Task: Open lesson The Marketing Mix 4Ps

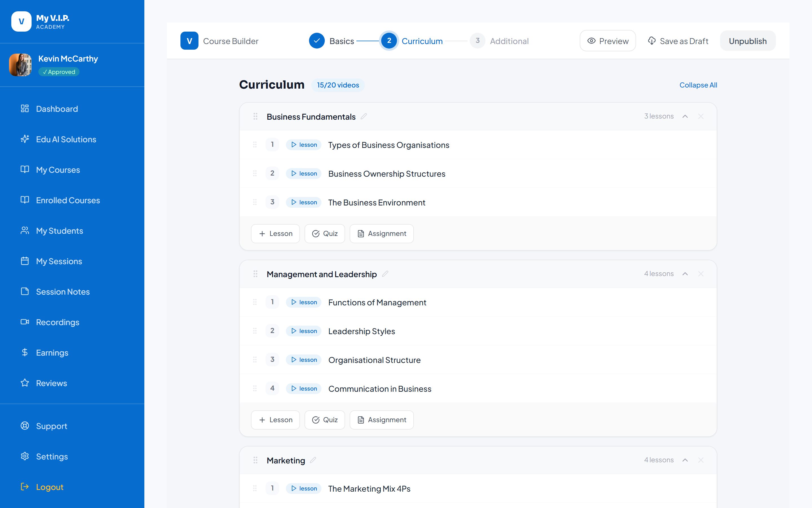Action: point(369,489)
